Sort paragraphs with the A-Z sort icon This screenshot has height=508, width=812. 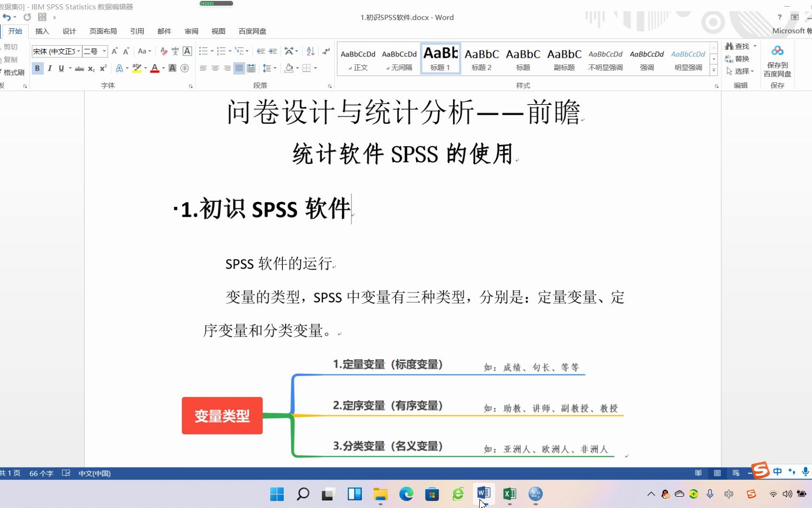[x=311, y=51]
